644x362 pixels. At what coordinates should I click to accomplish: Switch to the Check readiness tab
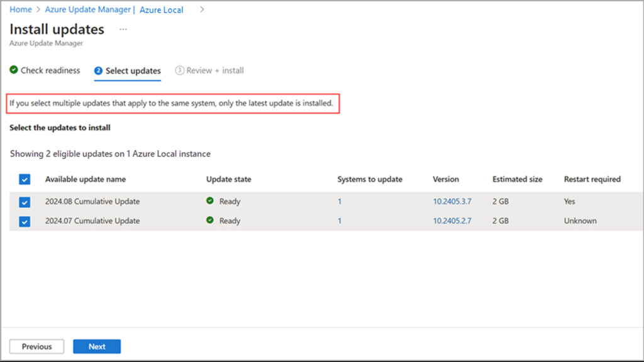click(x=50, y=70)
